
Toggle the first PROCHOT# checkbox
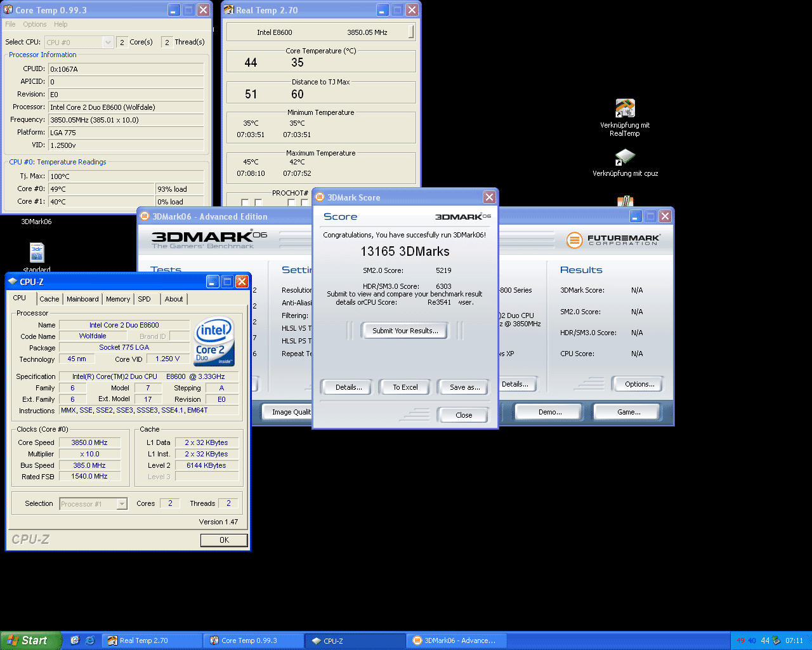pos(245,203)
